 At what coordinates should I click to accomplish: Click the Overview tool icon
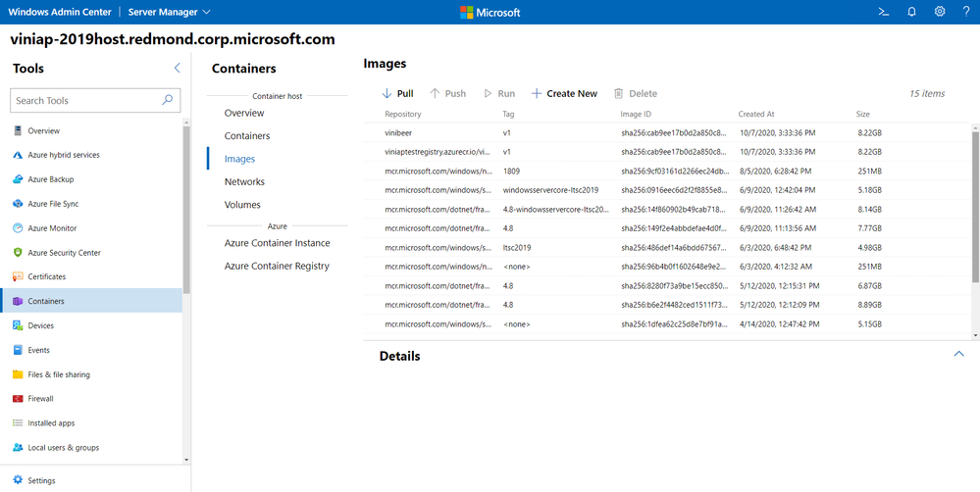click(x=18, y=130)
